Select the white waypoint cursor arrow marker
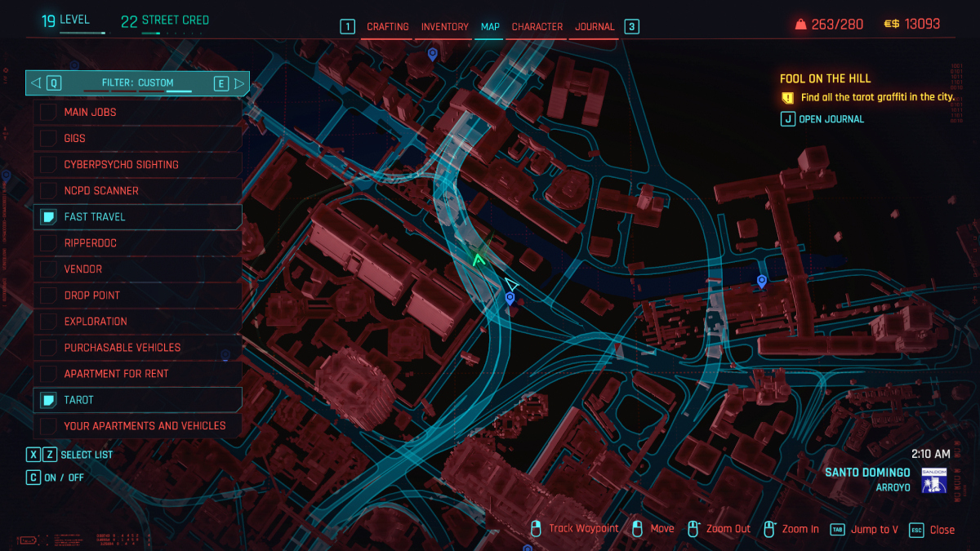The width and height of the screenshot is (980, 551). 511,284
